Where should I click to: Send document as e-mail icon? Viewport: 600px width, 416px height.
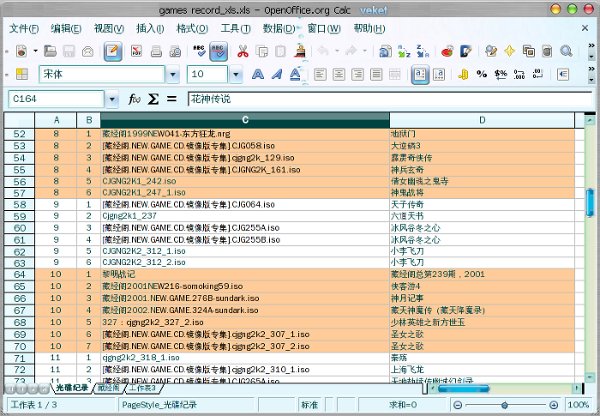point(88,51)
